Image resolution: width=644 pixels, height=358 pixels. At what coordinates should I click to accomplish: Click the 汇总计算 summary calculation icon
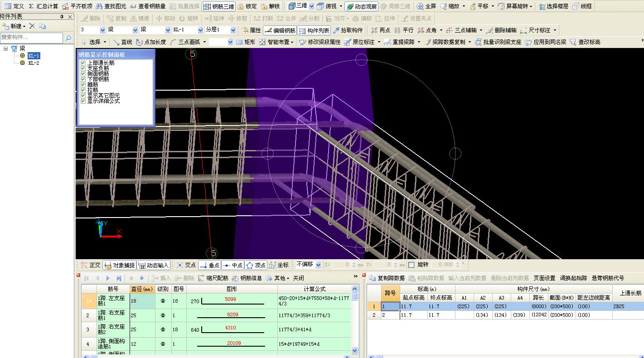coord(31,6)
